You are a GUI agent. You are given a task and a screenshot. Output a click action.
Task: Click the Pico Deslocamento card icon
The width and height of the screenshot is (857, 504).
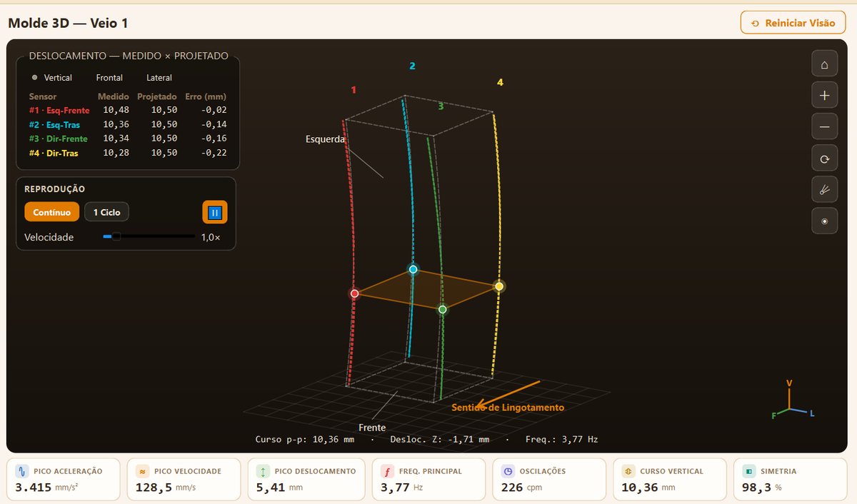pos(264,471)
